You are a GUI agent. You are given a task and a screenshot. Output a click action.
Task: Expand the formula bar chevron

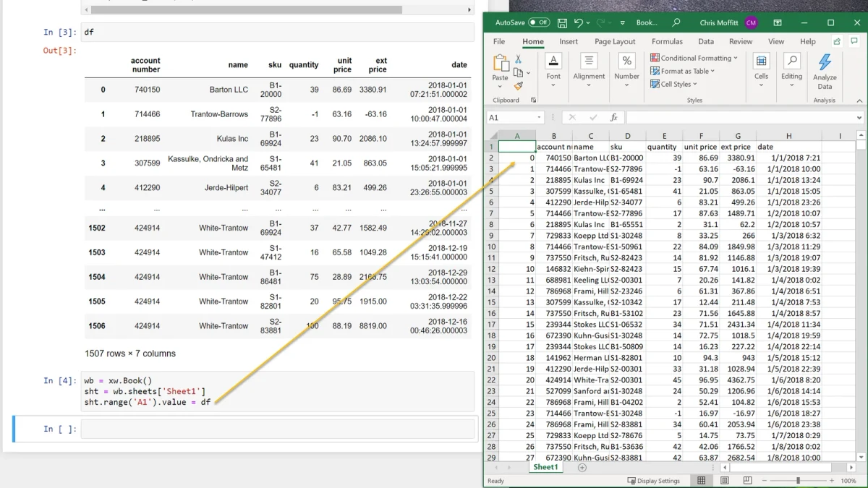[x=859, y=117]
